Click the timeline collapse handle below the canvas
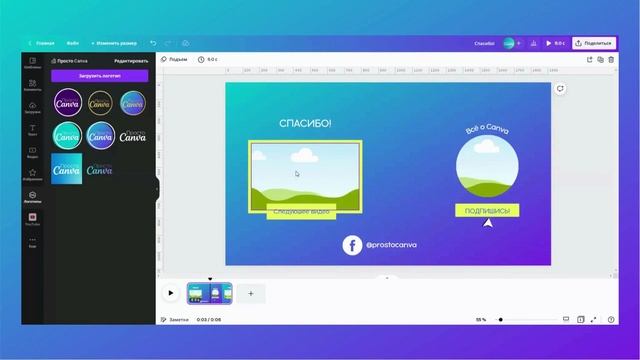 pos(387,278)
